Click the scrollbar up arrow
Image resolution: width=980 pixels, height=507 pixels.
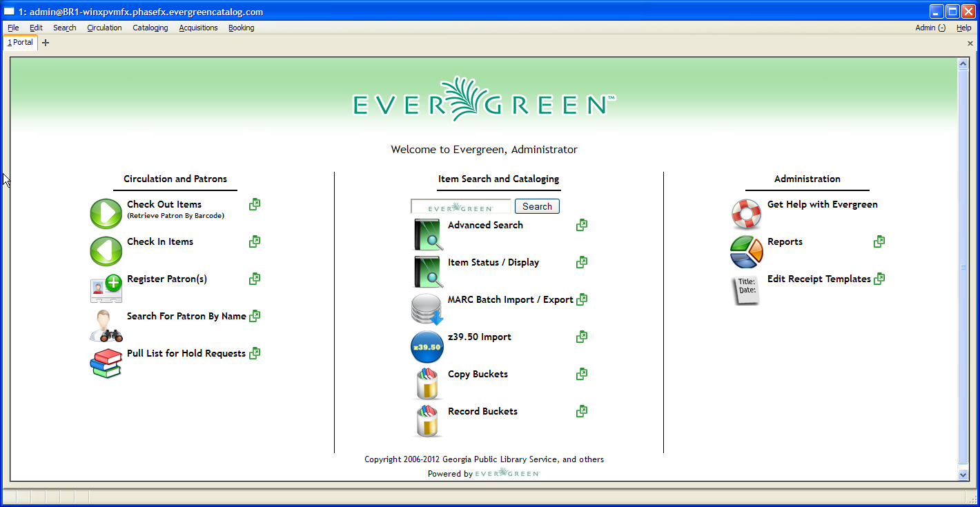coord(963,63)
